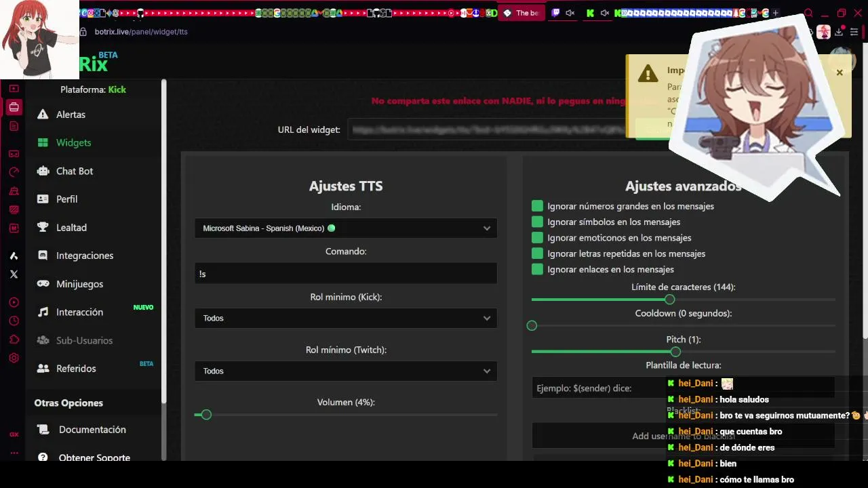This screenshot has height=488, width=868.
Task: Open the extensions cube icon in browser sidebar
Action: (x=14, y=340)
